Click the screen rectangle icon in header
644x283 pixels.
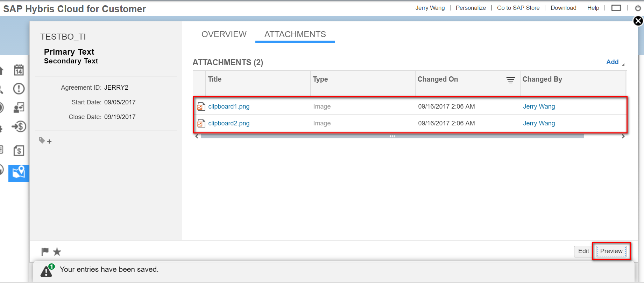(x=616, y=8)
